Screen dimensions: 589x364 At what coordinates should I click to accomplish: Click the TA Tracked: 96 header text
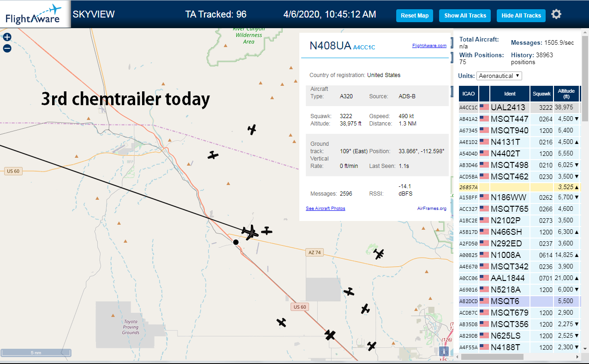tap(216, 14)
